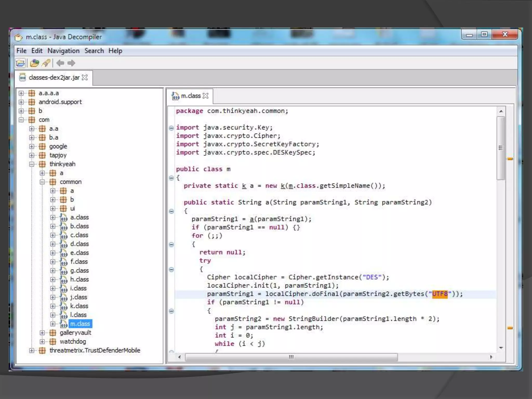Click the Open File toolbar icon
The height and width of the screenshot is (399, 532).
[21, 63]
